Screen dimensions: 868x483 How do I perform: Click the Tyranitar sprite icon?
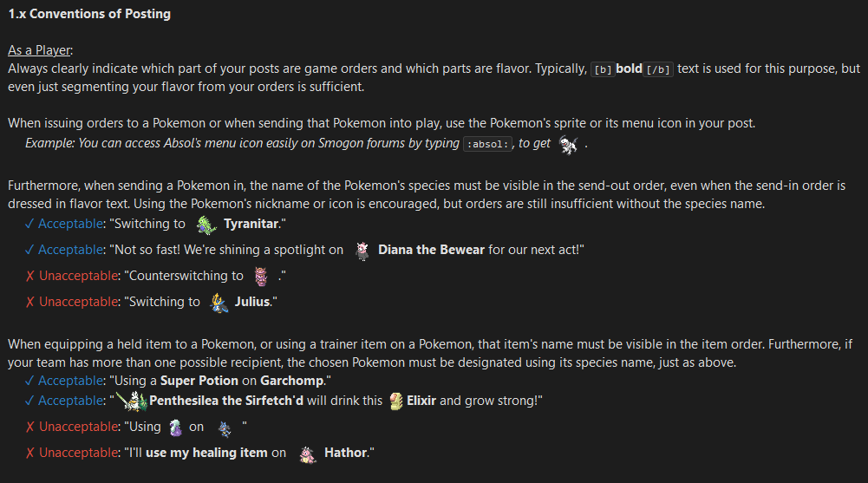[206, 225]
